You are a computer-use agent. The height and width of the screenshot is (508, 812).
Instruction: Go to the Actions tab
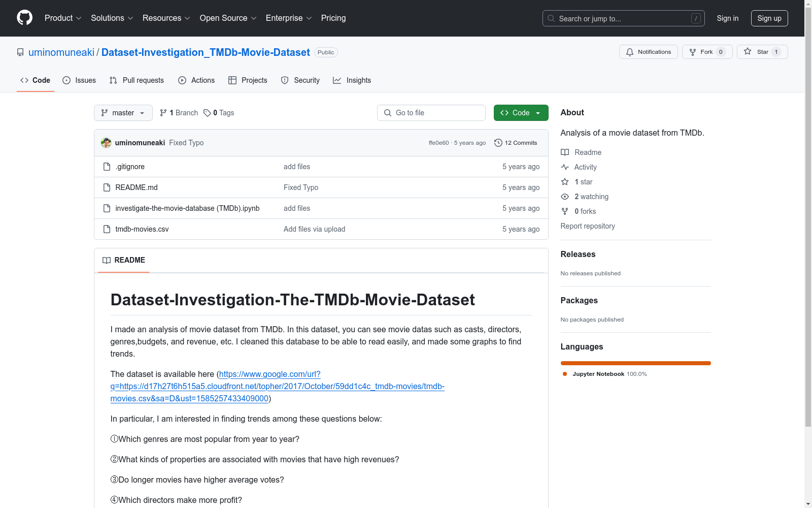[196, 80]
